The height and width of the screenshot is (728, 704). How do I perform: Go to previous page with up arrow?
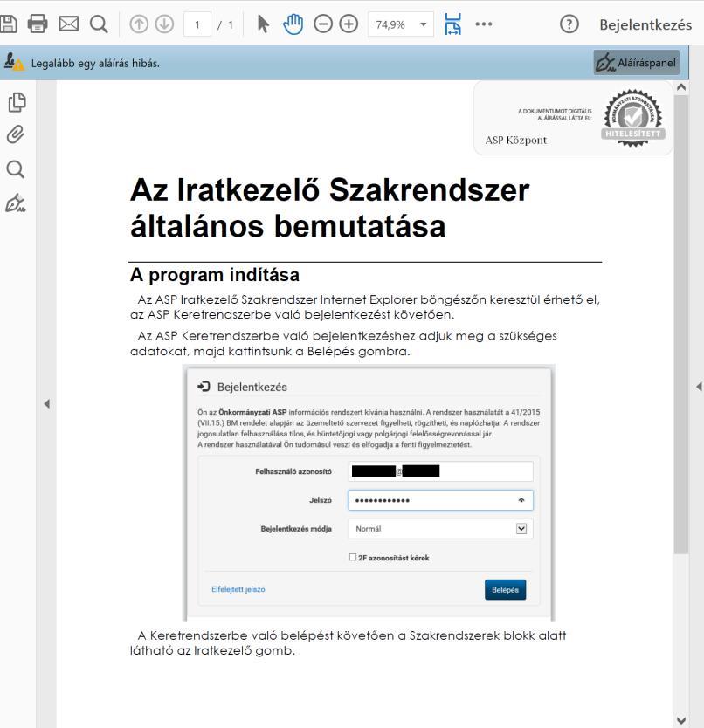[x=139, y=24]
